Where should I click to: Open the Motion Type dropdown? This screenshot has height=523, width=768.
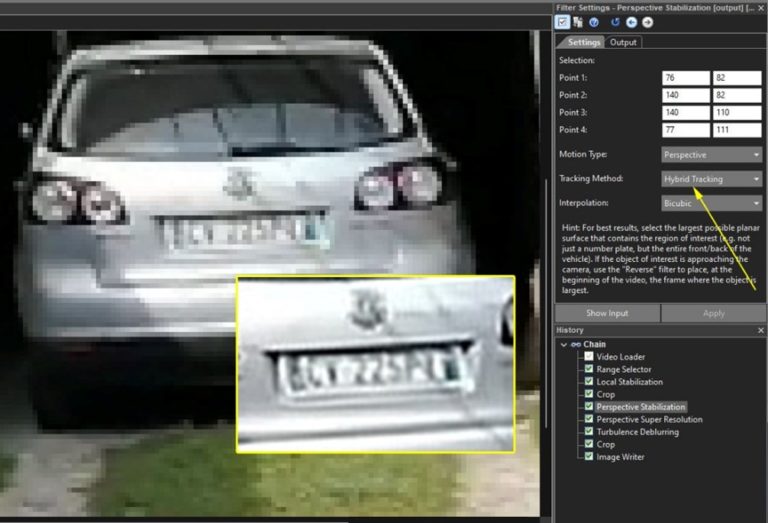(712, 155)
